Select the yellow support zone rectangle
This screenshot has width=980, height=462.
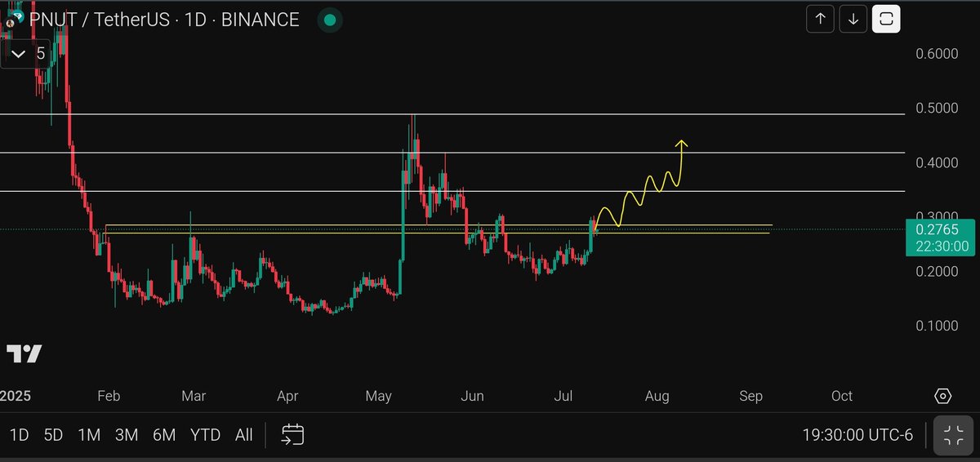pyautogui.click(x=438, y=229)
